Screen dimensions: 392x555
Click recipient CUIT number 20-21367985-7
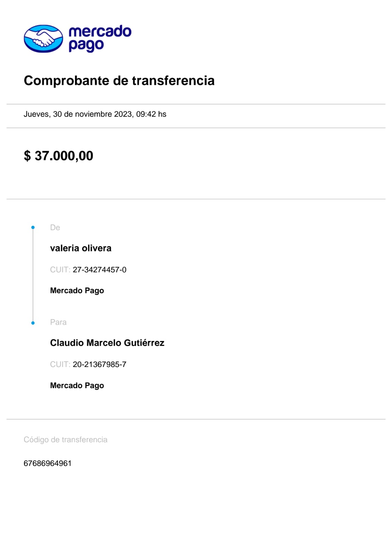100,365
